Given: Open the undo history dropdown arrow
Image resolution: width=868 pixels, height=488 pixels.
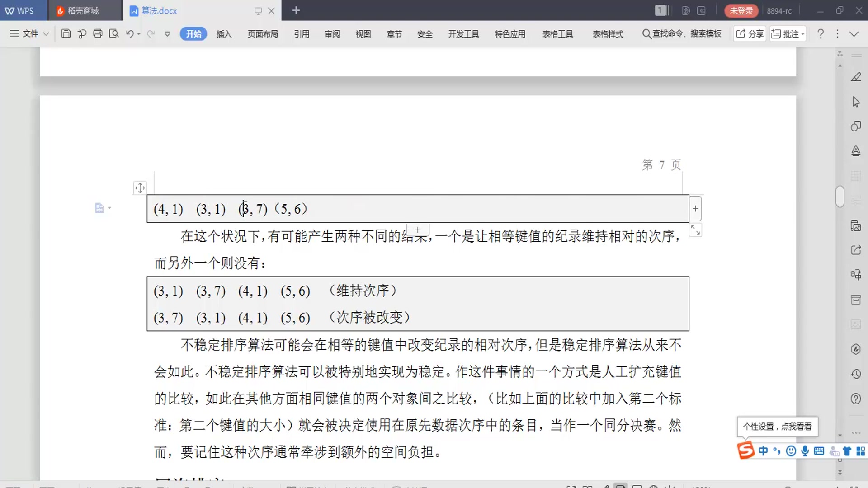Looking at the screenshot, I should (x=139, y=34).
